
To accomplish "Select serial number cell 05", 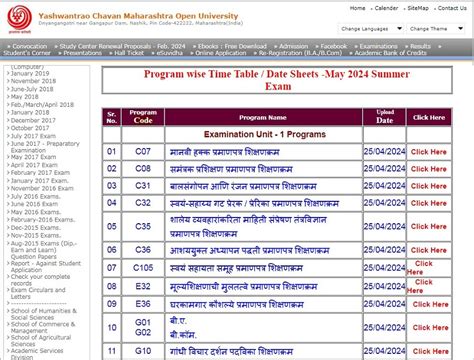I will (x=112, y=227).
